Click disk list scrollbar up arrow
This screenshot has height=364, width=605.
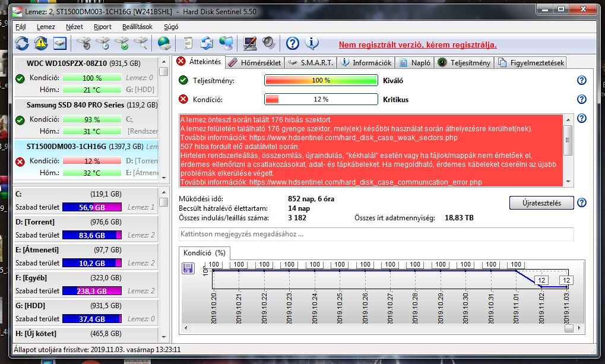pyautogui.click(x=164, y=62)
